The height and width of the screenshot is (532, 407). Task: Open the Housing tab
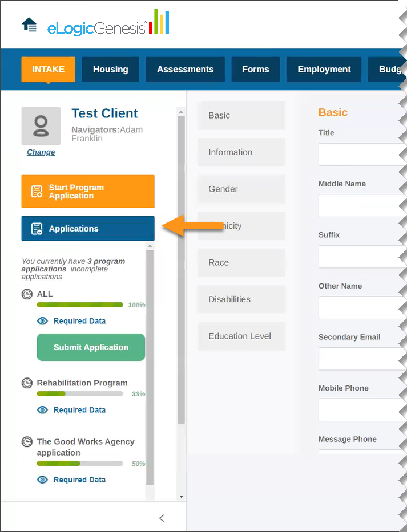pos(111,70)
